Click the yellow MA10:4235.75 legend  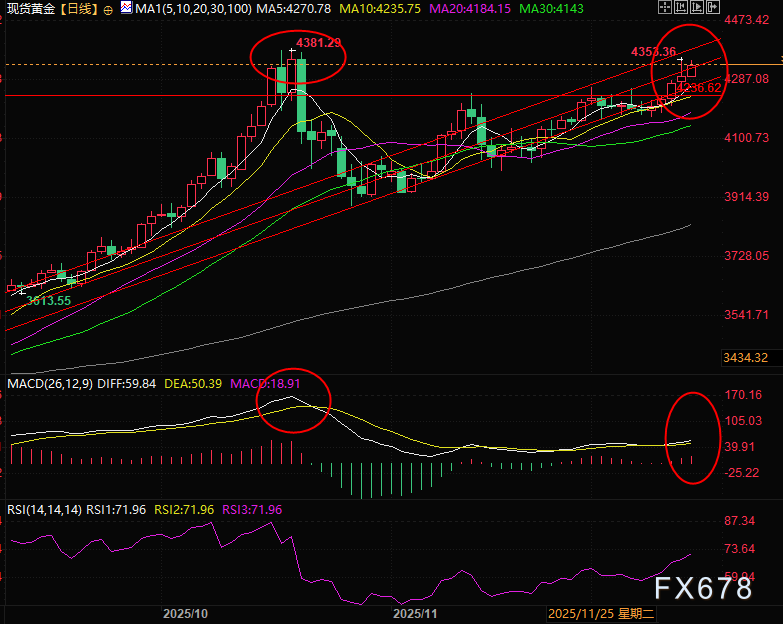pyautogui.click(x=380, y=9)
